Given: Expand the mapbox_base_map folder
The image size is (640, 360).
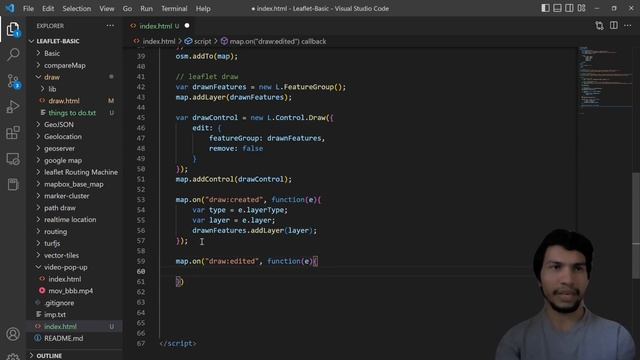Looking at the screenshot, I should tap(74, 184).
